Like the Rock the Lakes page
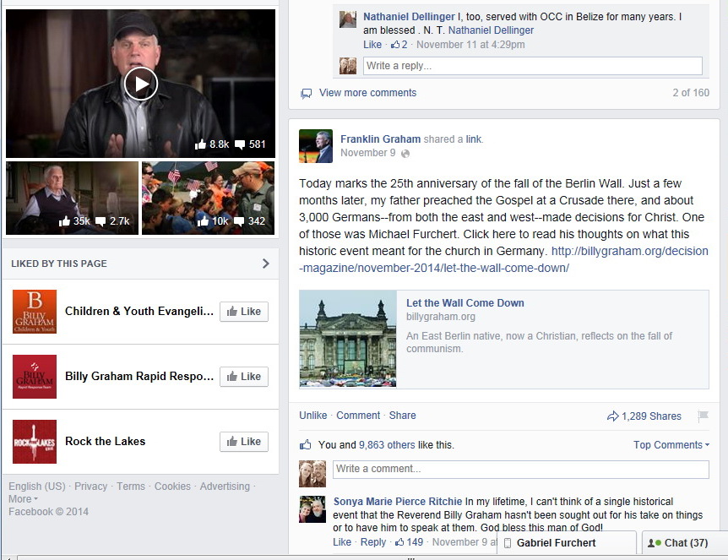Screen dimensions: 728x560 click(243, 442)
